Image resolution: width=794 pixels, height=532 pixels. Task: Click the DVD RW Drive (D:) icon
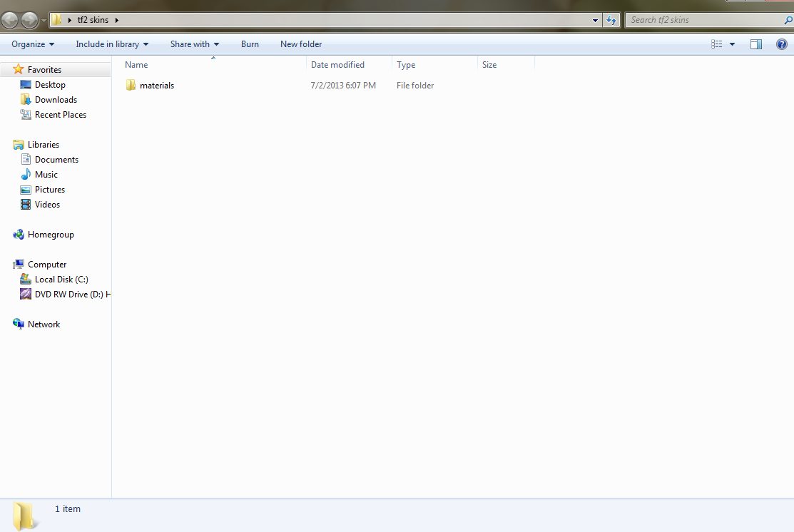25,294
